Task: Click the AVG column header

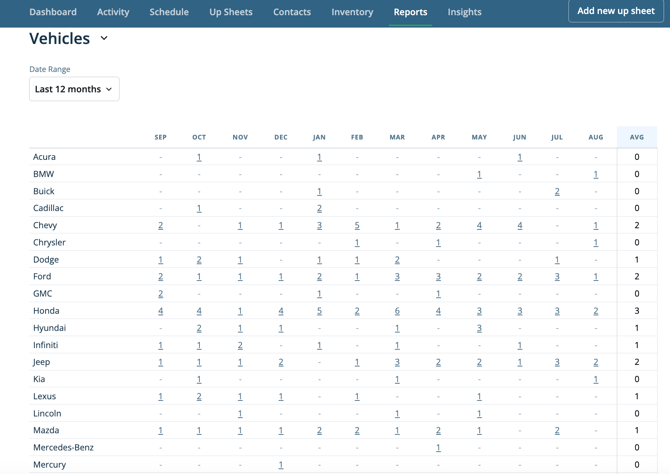Action: click(637, 137)
